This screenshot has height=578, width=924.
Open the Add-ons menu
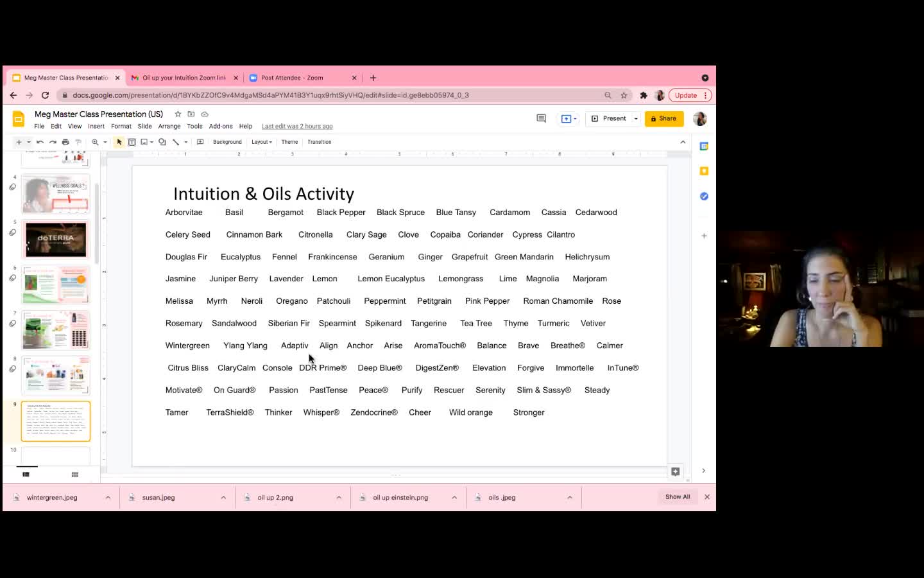[221, 127]
